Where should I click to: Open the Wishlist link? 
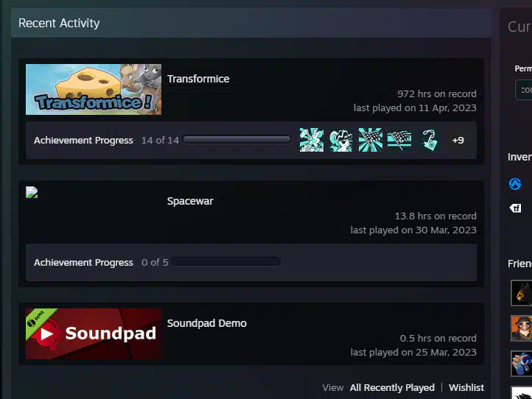[x=466, y=387]
